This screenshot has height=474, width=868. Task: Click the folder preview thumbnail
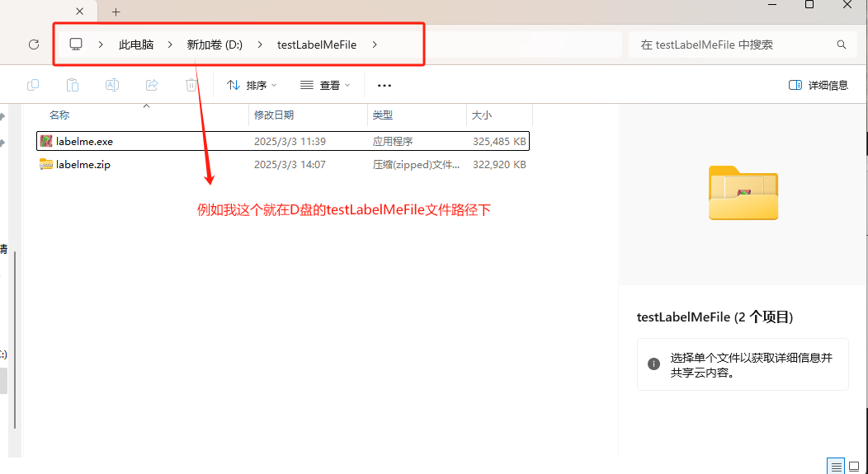coord(743,192)
